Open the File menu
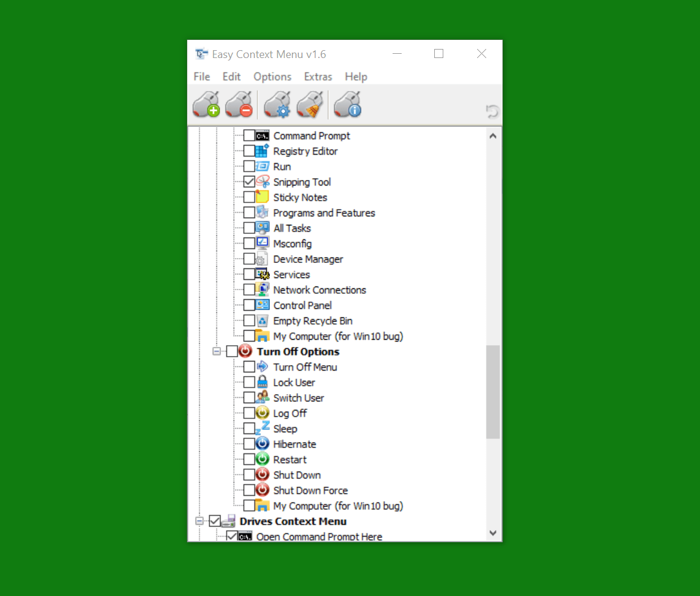Image resolution: width=700 pixels, height=596 pixels. (x=202, y=77)
